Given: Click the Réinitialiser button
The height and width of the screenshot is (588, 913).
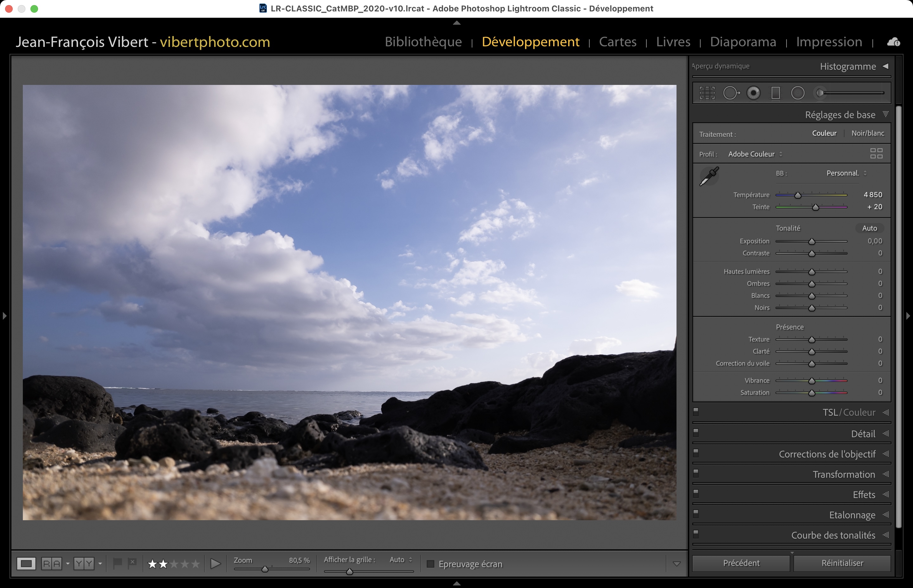Looking at the screenshot, I should [x=842, y=563].
